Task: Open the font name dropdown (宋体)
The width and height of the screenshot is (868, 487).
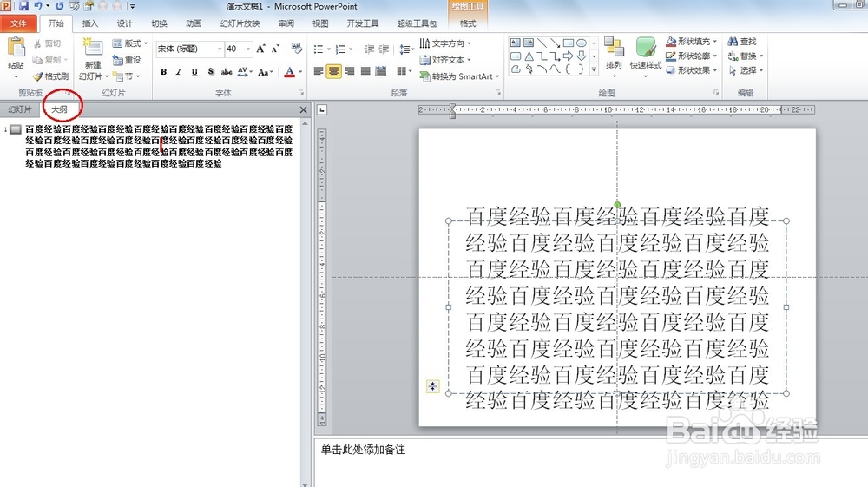Action: coord(220,49)
